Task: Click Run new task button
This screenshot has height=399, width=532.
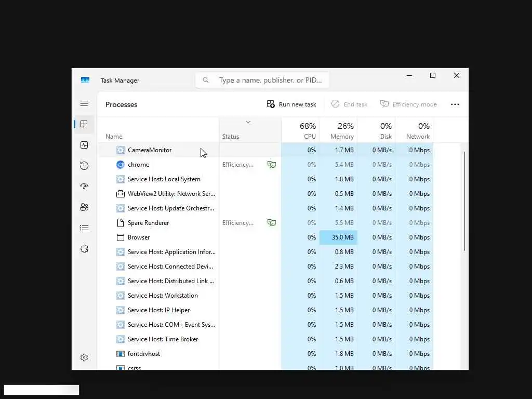Action: [x=291, y=104]
